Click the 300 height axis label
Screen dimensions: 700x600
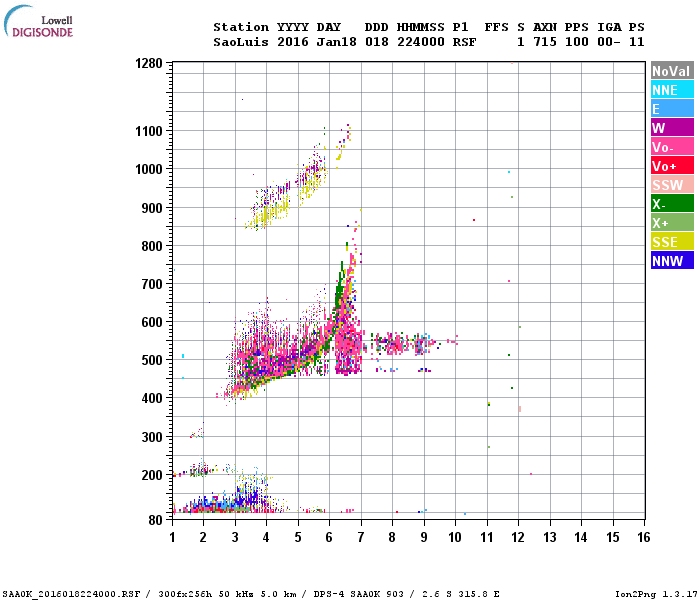[x=152, y=437]
